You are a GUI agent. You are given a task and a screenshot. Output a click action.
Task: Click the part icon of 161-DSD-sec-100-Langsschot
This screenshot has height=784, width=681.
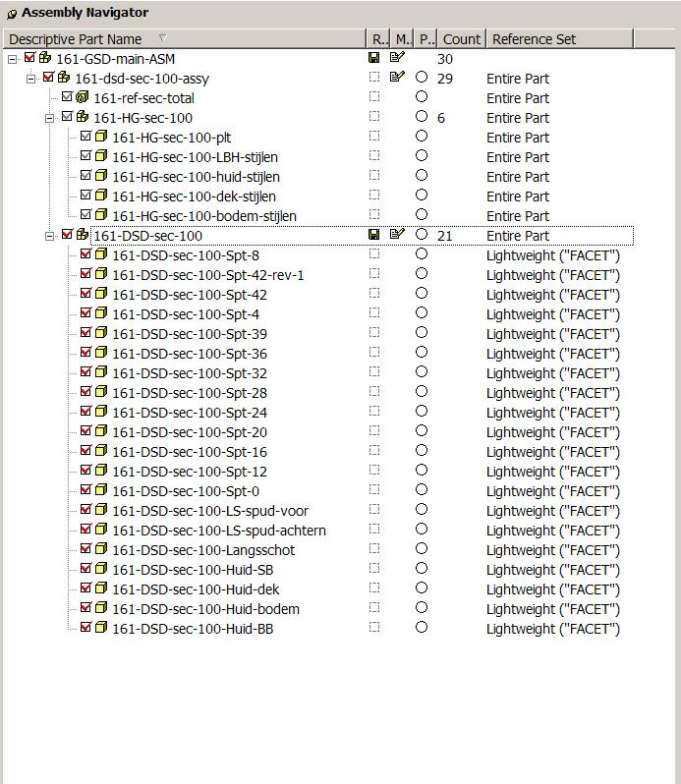point(101,548)
